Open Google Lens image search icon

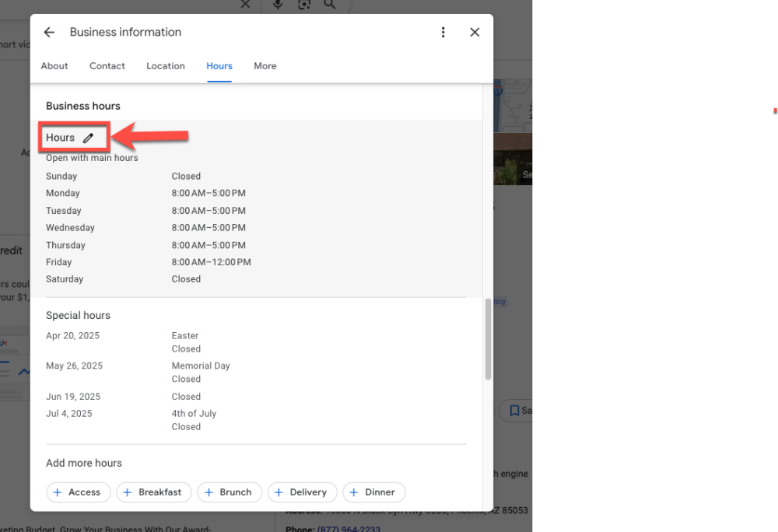[x=303, y=5]
